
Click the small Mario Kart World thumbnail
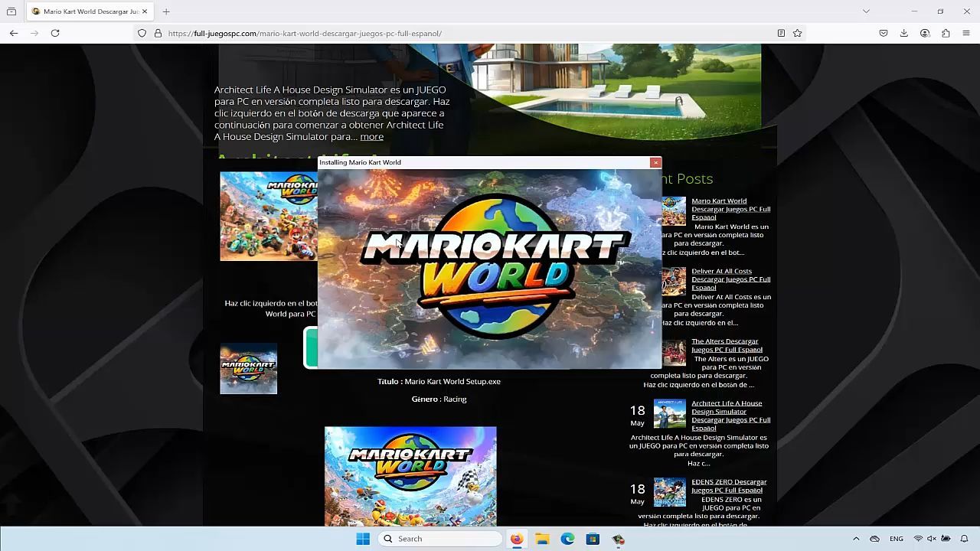249,369
